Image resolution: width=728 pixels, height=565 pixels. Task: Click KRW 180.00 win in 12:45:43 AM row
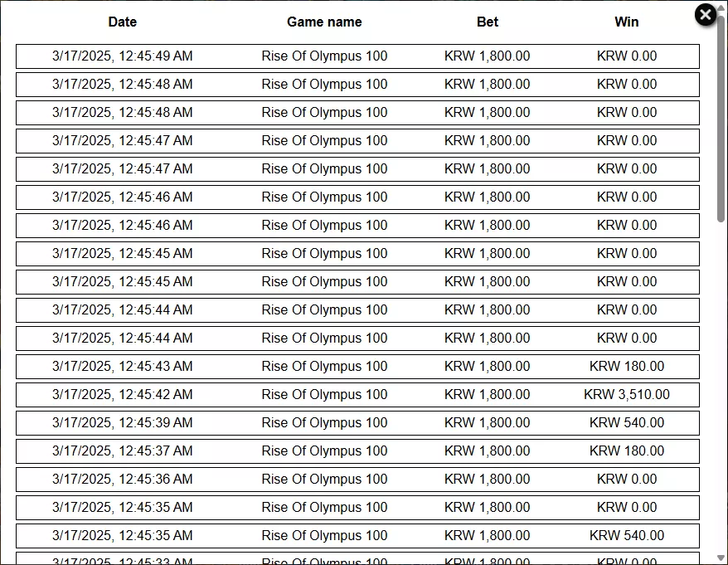[627, 366]
